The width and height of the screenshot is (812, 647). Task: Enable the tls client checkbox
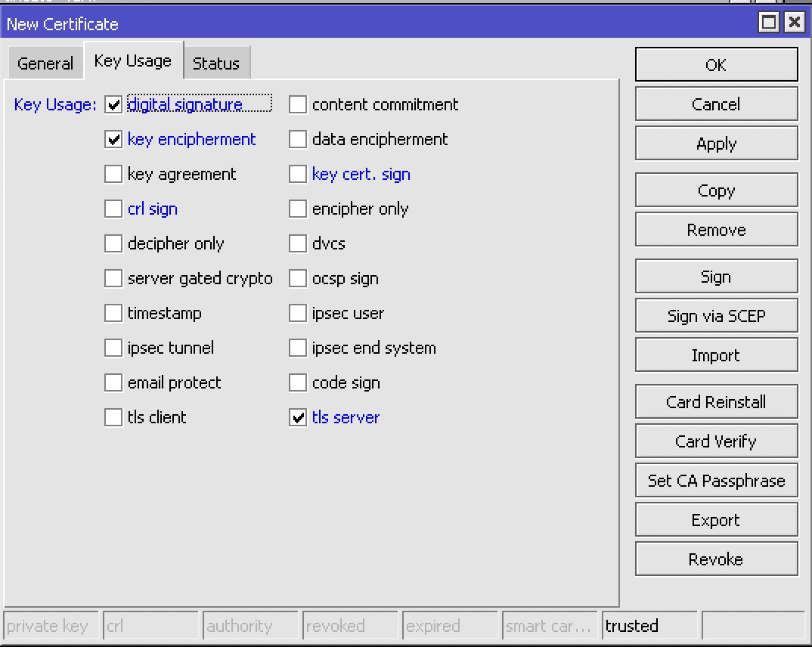[x=113, y=418]
